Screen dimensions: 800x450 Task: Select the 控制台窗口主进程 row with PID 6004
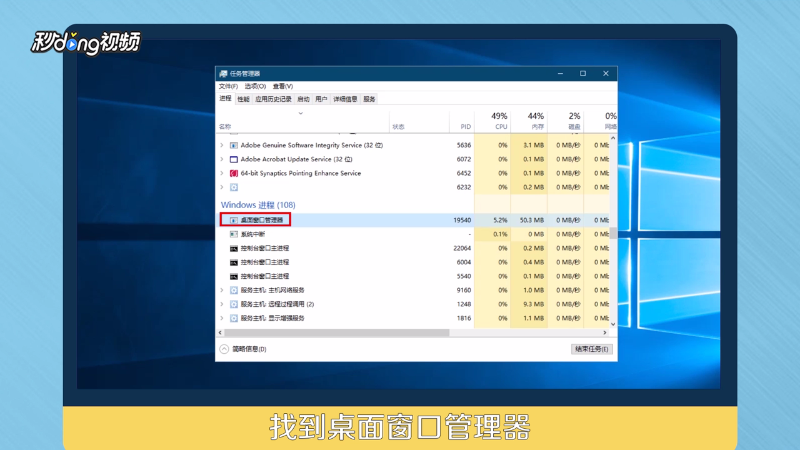click(x=413, y=262)
